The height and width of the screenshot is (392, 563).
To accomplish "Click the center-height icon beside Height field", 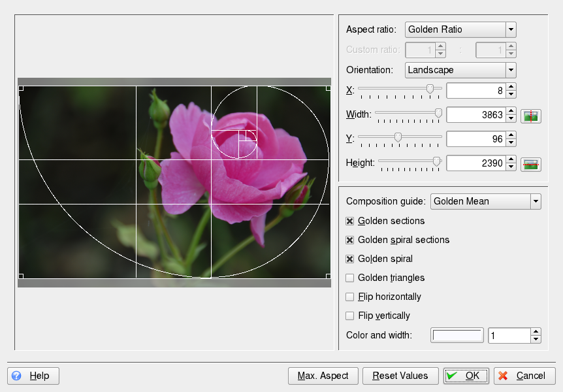I will (x=531, y=164).
